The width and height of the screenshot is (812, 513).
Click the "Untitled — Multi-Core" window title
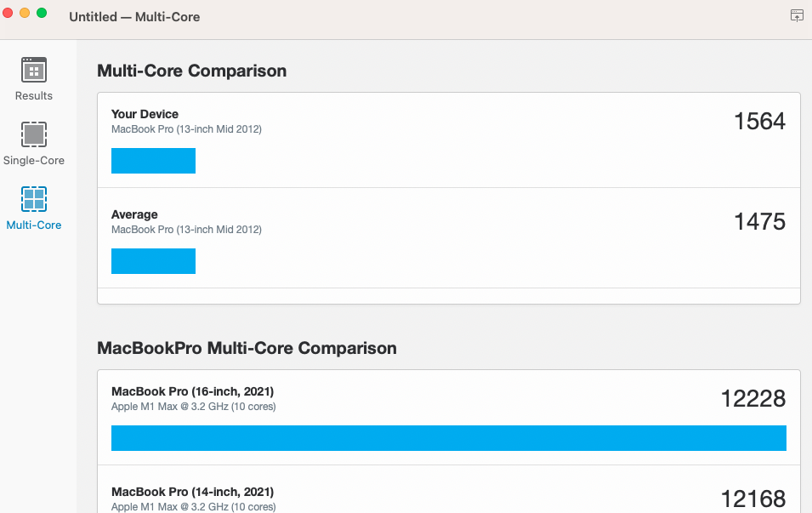click(134, 17)
